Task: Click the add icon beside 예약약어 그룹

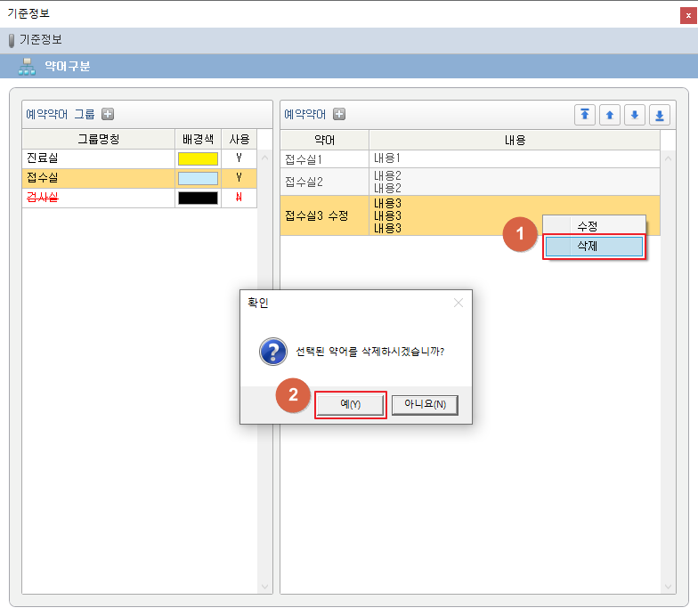Action: (x=108, y=114)
